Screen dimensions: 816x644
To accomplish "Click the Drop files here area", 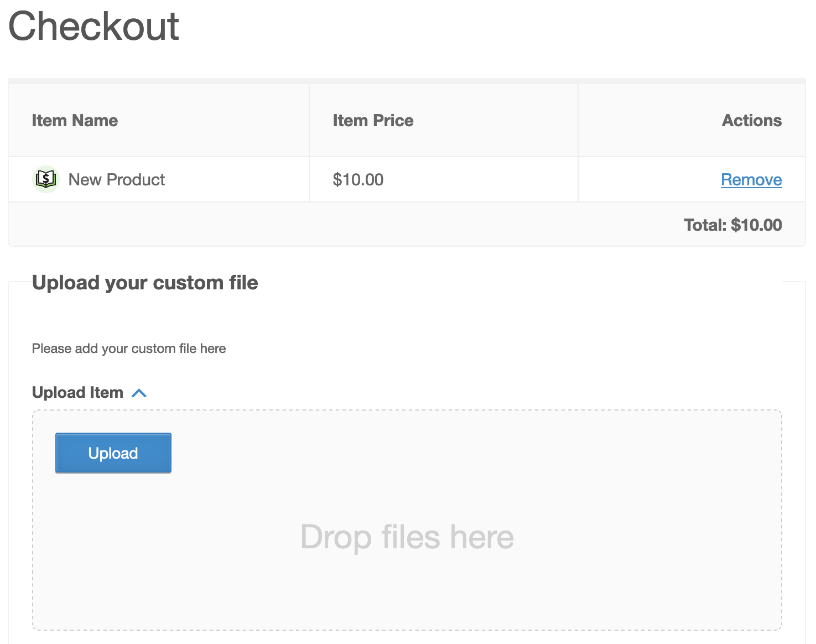I will click(x=408, y=536).
